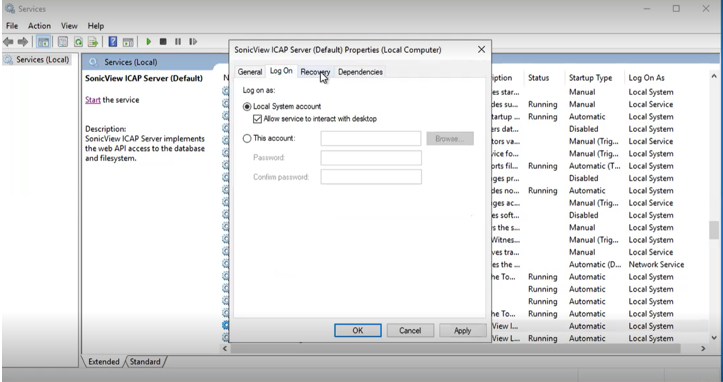Viewport: 723px width, 382px height.
Task: Select Services (Local) in the console tree
Action: click(x=42, y=60)
